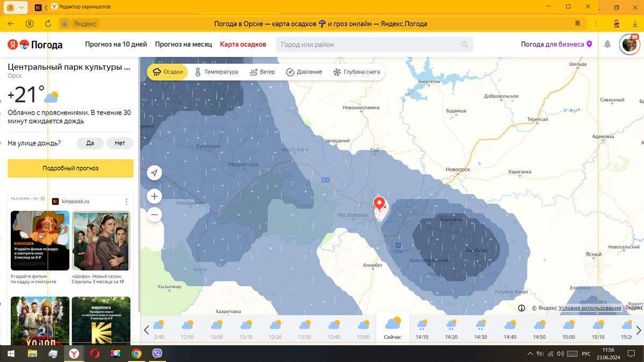Show hidden system tray icons
Viewport: 644px width, 362px height.
tap(531, 354)
